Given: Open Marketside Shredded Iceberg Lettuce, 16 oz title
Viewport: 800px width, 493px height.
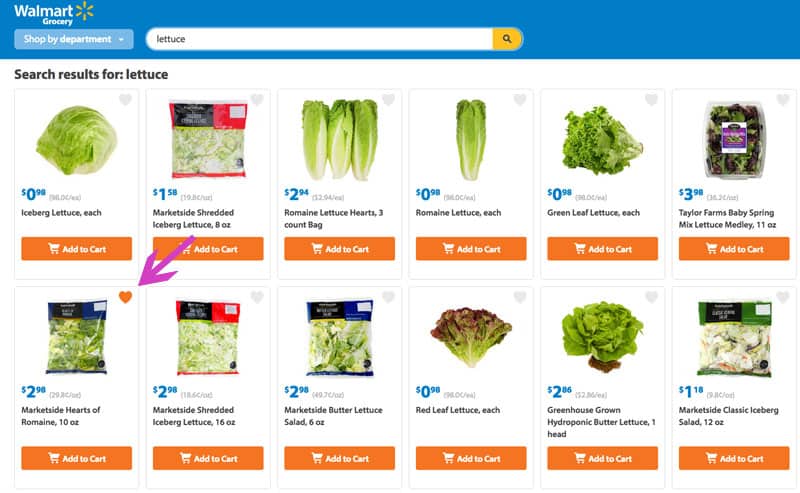Looking at the screenshot, I should point(194,416).
